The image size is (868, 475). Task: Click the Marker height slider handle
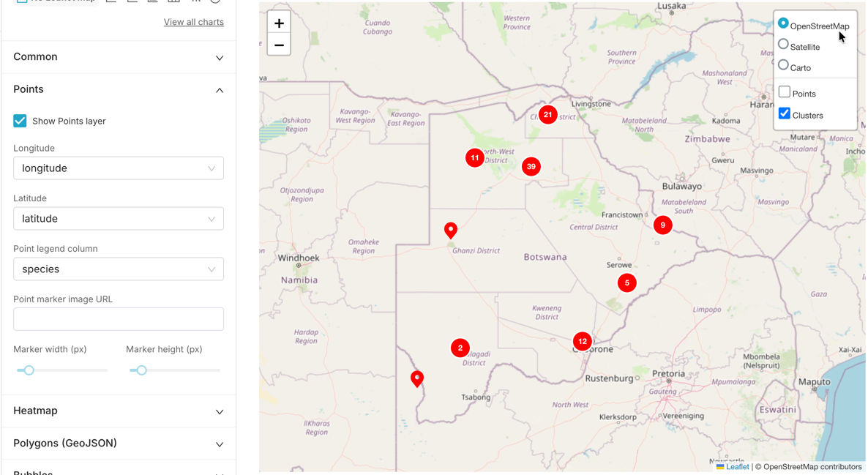[x=142, y=370]
